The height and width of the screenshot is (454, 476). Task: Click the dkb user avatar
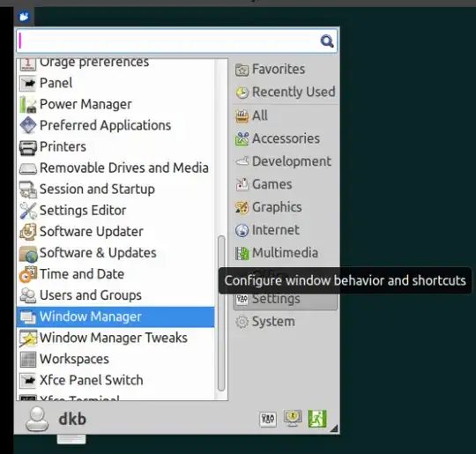pyautogui.click(x=37, y=420)
